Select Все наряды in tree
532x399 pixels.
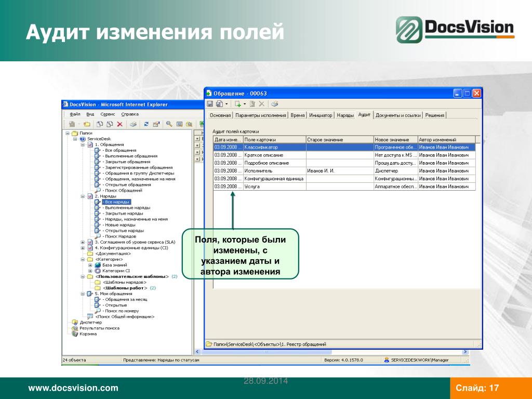[116, 202]
